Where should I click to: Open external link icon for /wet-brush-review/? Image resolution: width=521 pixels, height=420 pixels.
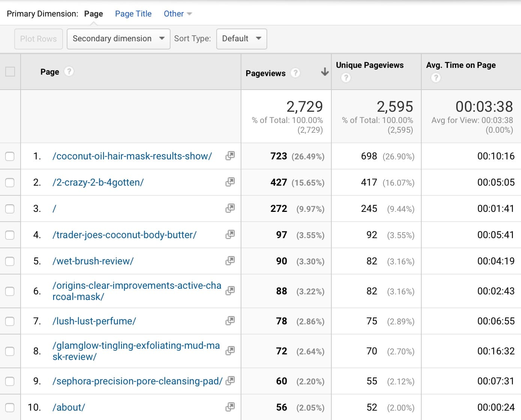230,261
